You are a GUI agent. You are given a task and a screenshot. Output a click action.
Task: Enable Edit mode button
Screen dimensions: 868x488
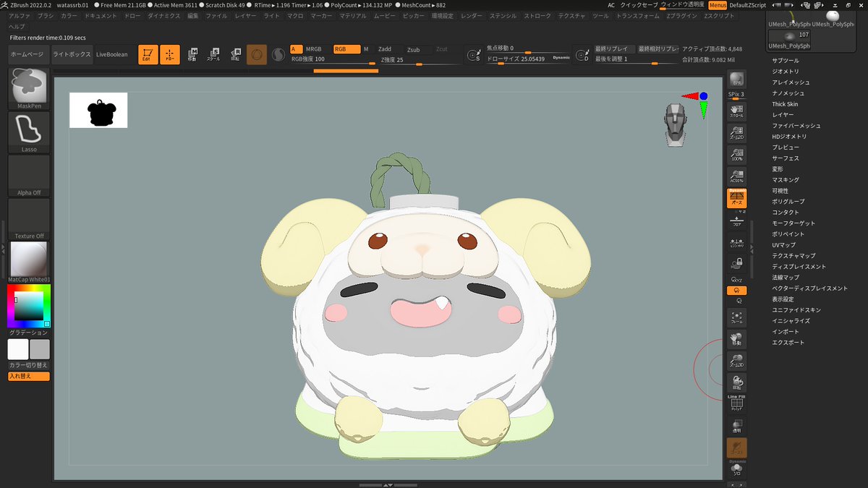click(148, 54)
